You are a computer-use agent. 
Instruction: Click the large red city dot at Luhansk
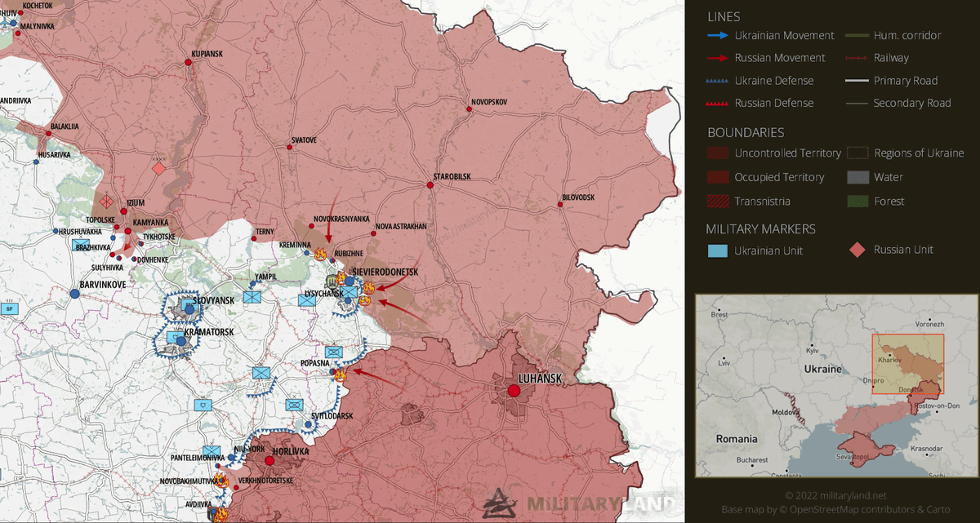click(514, 391)
